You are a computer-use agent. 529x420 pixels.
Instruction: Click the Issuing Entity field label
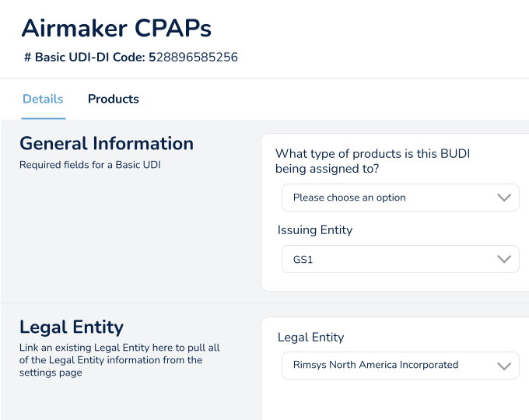coord(315,230)
